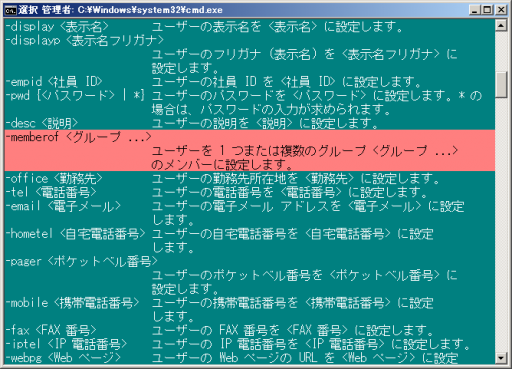Image resolution: width=512 pixels, height=369 pixels.
Task: Click the 'のメンバーに設定します。' highlighted line
Action: tap(222, 165)
